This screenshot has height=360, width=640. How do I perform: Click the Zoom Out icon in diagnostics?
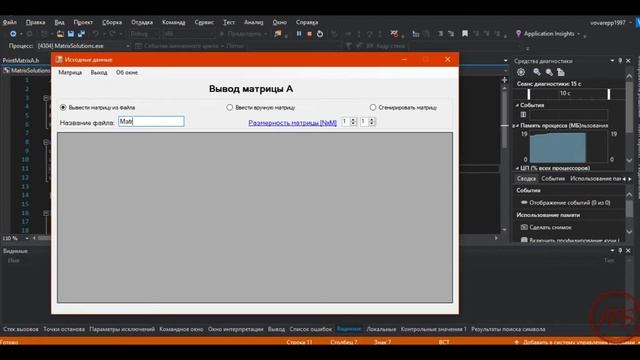[549, 72]
